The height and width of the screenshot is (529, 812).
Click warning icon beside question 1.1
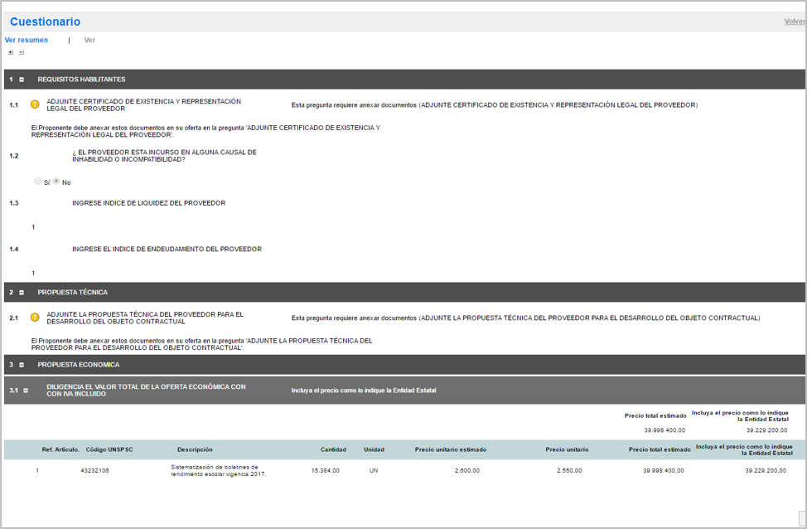pyautogui.click(x=35, y=105)
